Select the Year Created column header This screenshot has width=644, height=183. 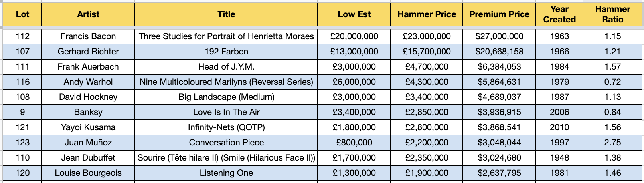559,14
